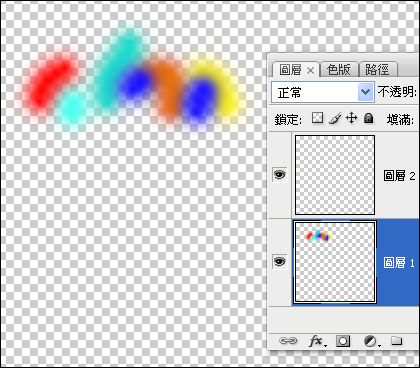This screenshot has width=420, height=368.
Task: Switch to the 路徑 tab
Action: tap(378, 70)
